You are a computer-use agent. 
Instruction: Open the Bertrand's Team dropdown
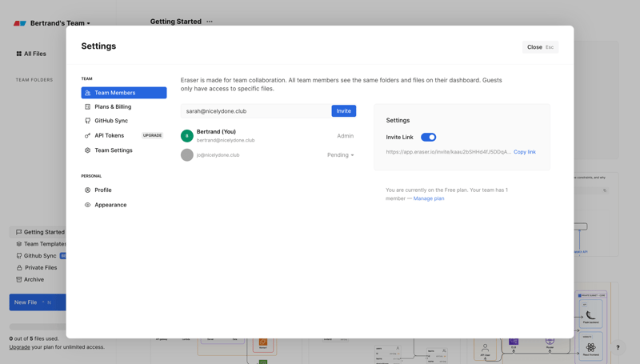point(60,23)
